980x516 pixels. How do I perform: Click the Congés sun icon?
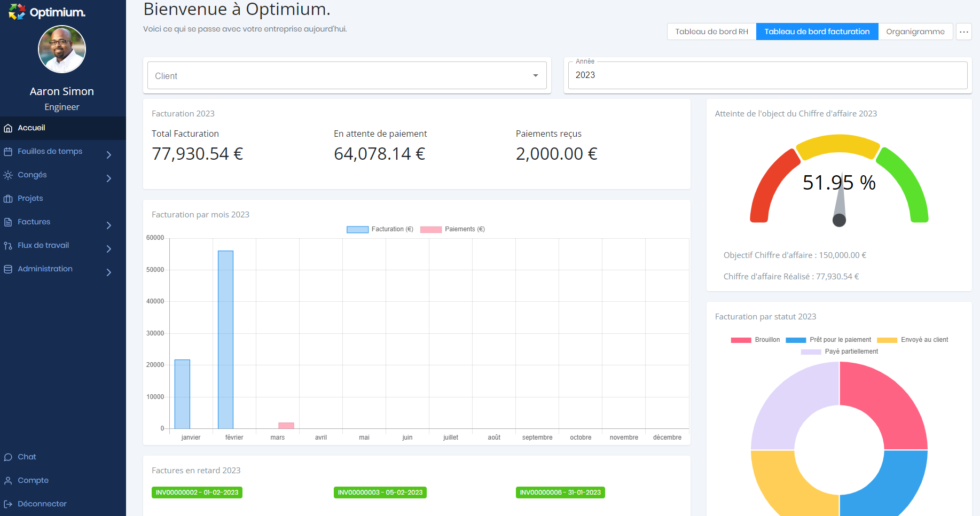point(8,175)
